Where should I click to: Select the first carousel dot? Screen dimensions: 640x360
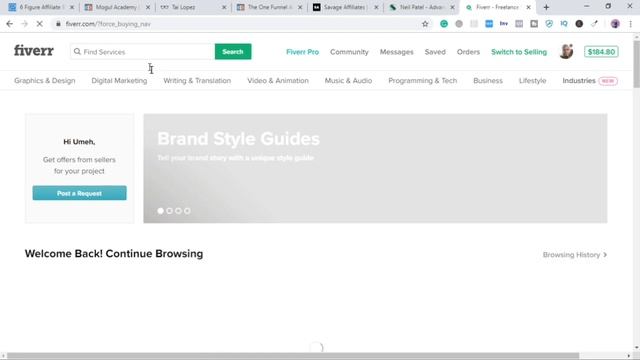[160, 211]
